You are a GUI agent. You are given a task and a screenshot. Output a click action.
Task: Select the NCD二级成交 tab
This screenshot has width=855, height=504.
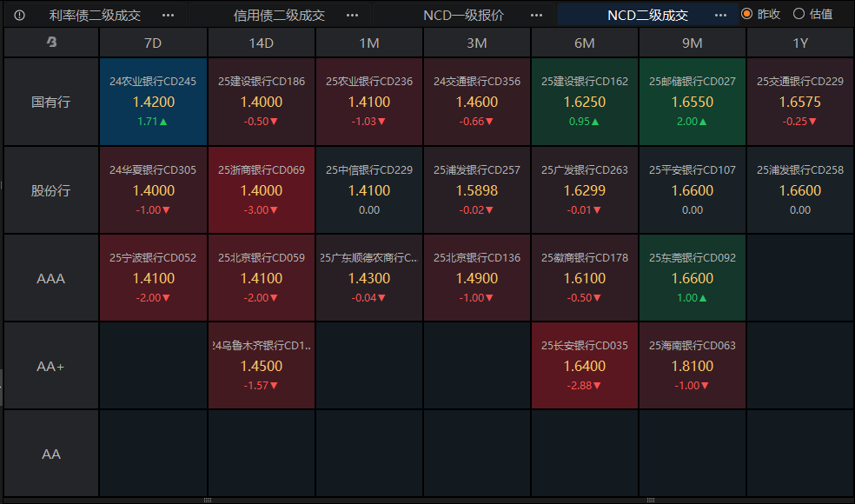(x=648, y=16)
